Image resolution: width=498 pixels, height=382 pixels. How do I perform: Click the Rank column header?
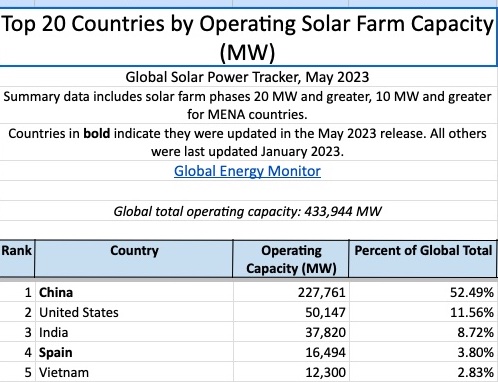17,259
